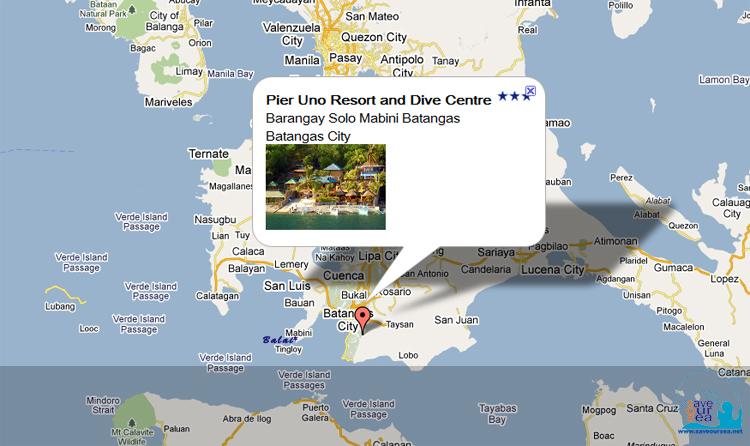The width and height of the screenshot is (750, 446).
Task: Click the Lamon Bay water label
Action: click(725, 78)
